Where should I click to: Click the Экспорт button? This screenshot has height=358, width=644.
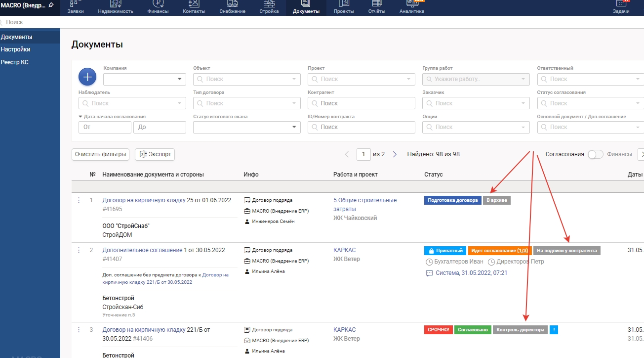pyautogui.click(x=155, y=154)
